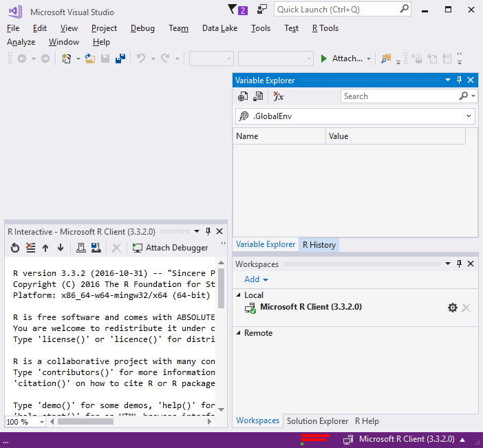The image size is (483, 448).
Task: Open the New Project dropdown arrow
Action: click(x=78, y=58)
